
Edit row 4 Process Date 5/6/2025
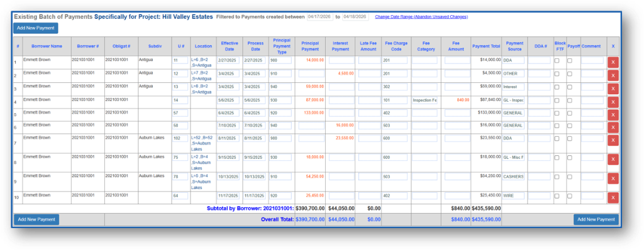pos(254,100)
